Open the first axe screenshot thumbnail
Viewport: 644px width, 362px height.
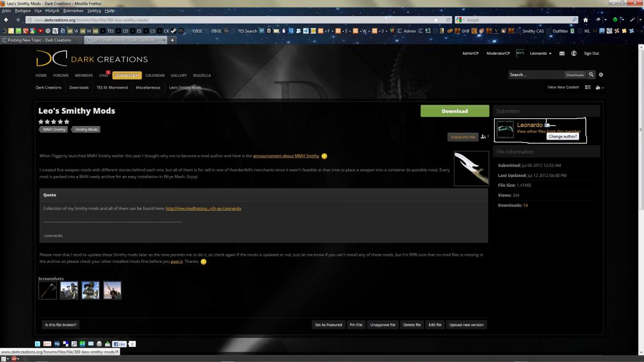(x=48, y=290)
